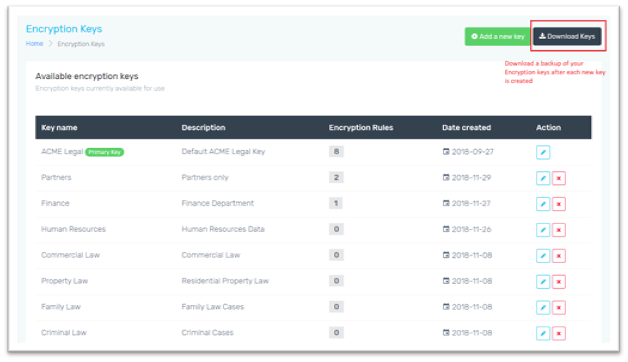
Task: Select the Human Resources key name
Action: point(73,229)
